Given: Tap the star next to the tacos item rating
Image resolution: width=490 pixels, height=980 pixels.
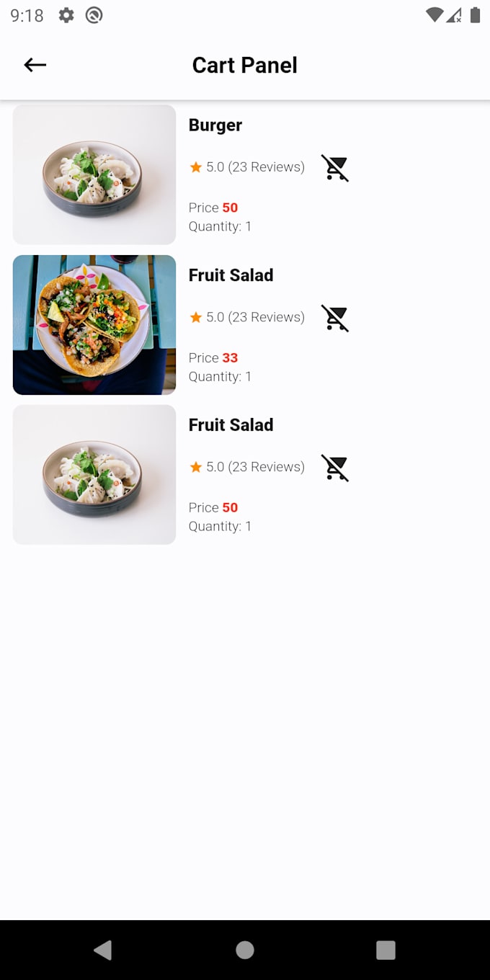Looking at the screenshot, I should click(x=195, y=317).
